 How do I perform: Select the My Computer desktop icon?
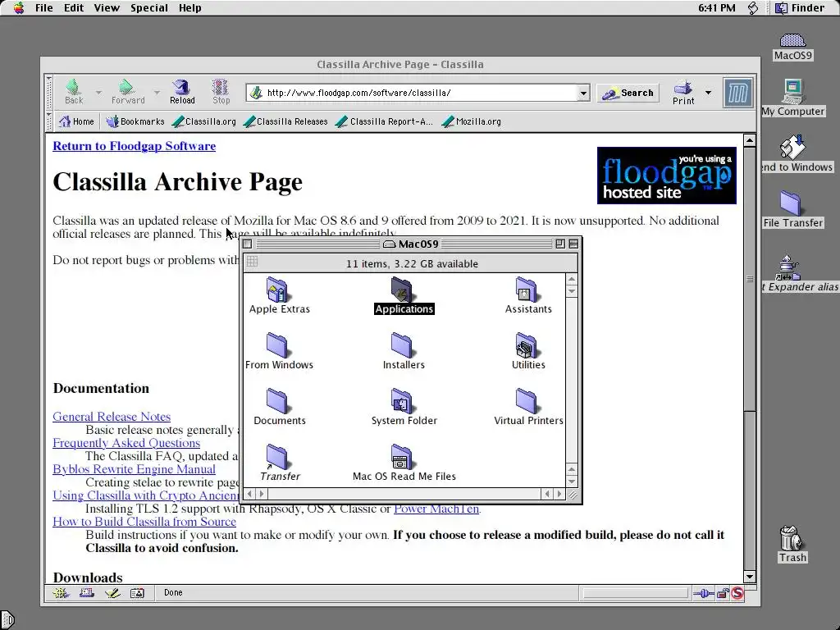(x=793, y=97)
